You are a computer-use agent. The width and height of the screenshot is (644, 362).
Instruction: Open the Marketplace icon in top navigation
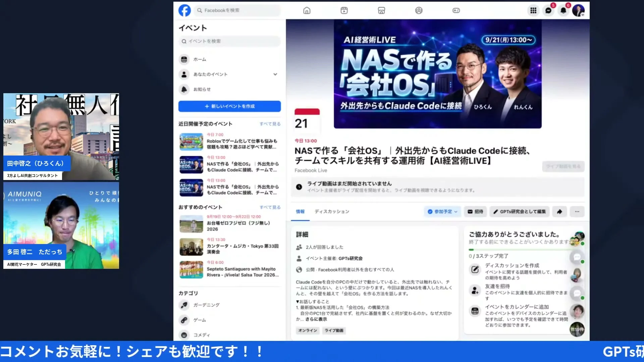pyautogui.click(x=381, y=10)
